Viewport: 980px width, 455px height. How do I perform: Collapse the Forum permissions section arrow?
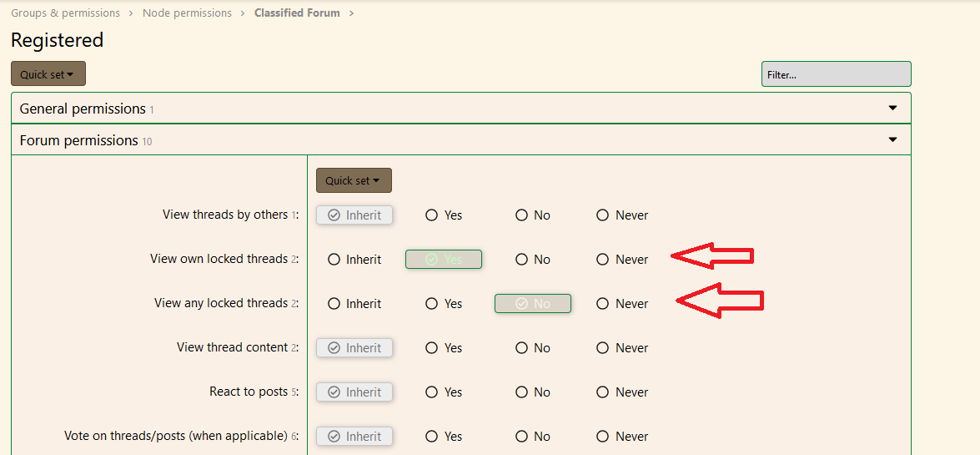(x=892, y=139)
